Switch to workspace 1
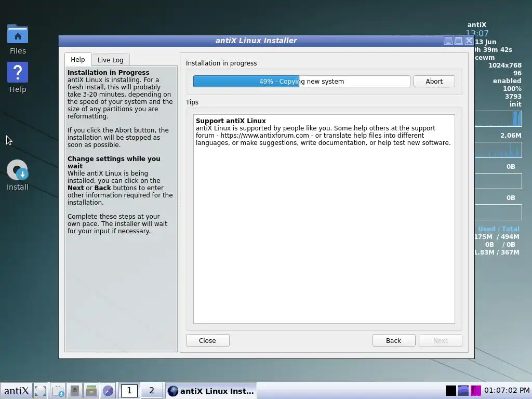The height and width of the screenshot is (399, 532). (x=129, y=391)
